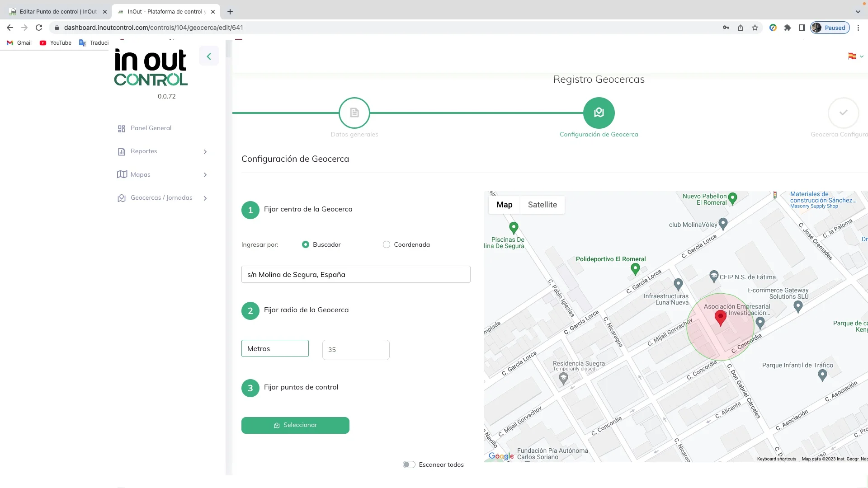Click the Reportes chart icon
Screen dimensions: 868x488
coord(122,152)
